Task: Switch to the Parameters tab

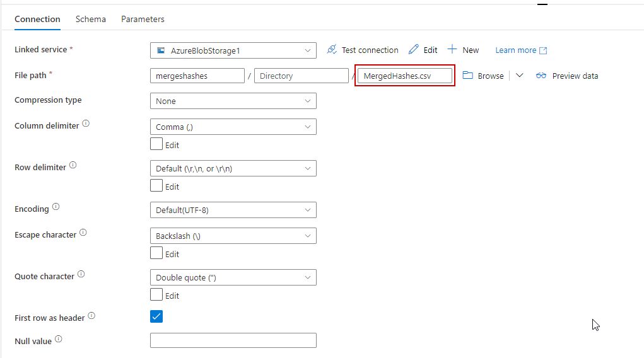Action: click(x=143, y=19)
